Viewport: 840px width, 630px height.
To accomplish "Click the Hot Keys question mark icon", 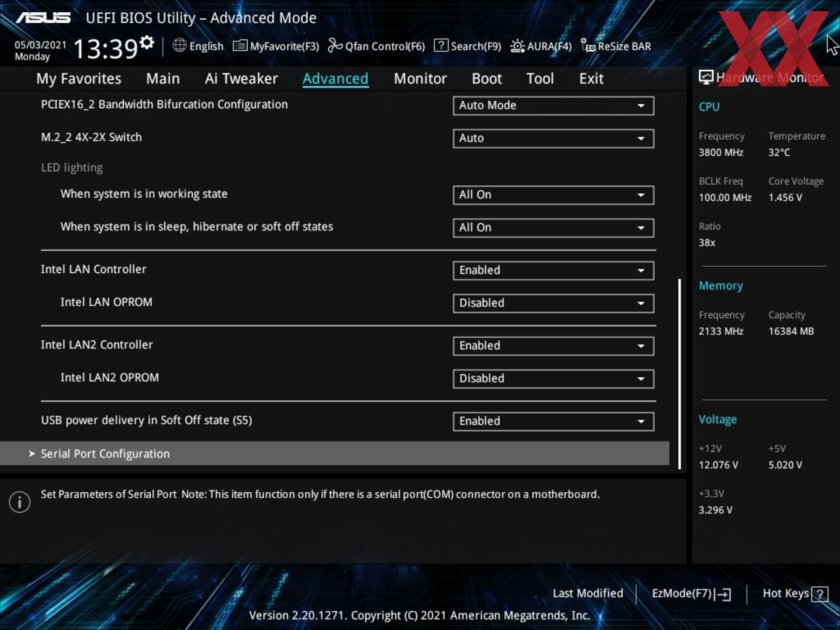I will click(x=820, y=594).
